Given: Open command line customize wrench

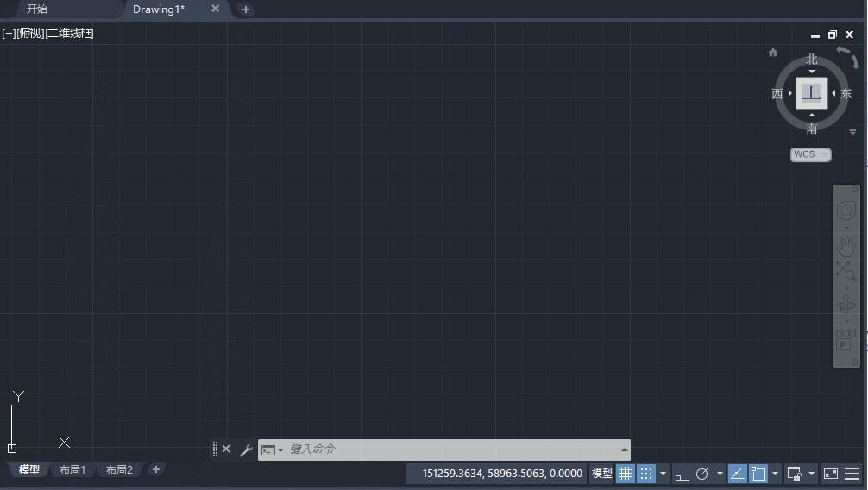Looking at the screenshot, I should click(x=247, y=449).
